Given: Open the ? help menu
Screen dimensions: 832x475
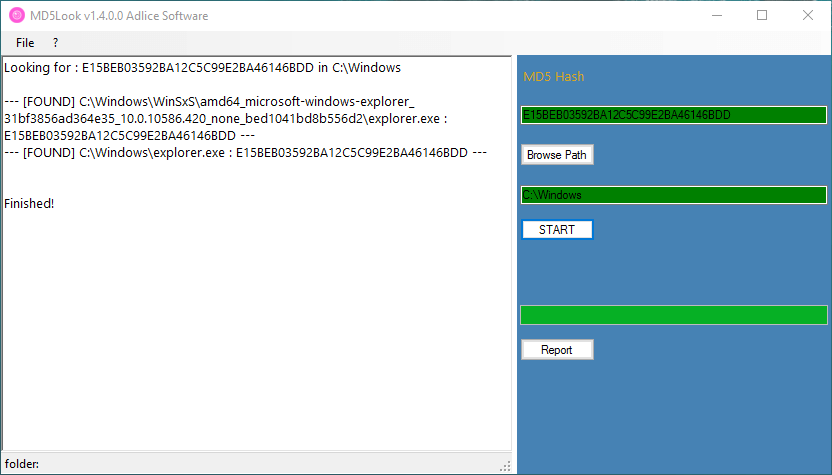Looking at the screenshot, I should [x=55, y=43].
